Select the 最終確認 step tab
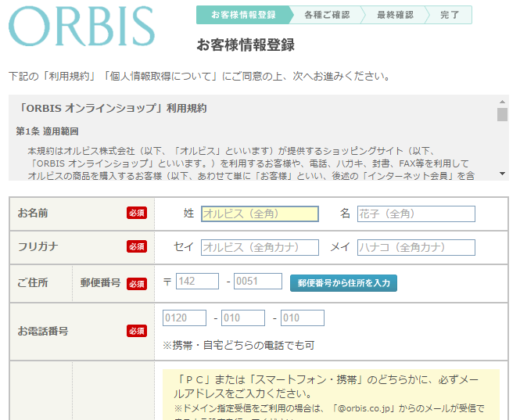520x420 pixels. click(x=395, y=15)
